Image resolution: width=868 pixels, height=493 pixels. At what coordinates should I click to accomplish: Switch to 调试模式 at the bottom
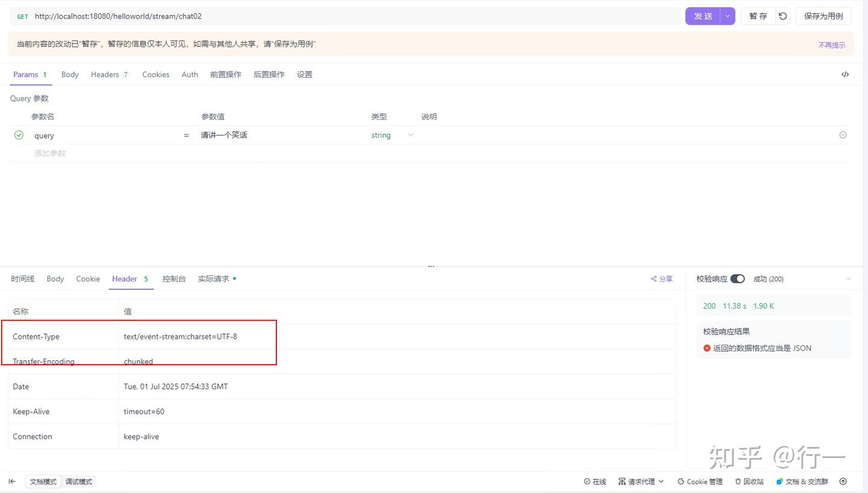pos(78,481)
